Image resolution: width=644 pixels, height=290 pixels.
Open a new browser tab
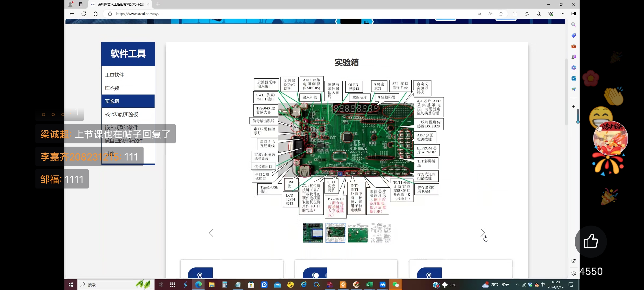158,4
